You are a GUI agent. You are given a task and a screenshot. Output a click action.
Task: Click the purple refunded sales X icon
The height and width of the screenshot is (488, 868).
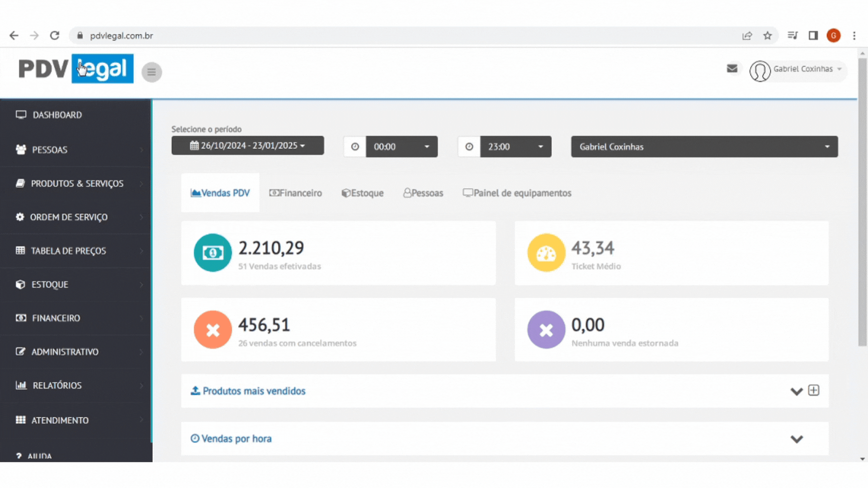[546, 329]
